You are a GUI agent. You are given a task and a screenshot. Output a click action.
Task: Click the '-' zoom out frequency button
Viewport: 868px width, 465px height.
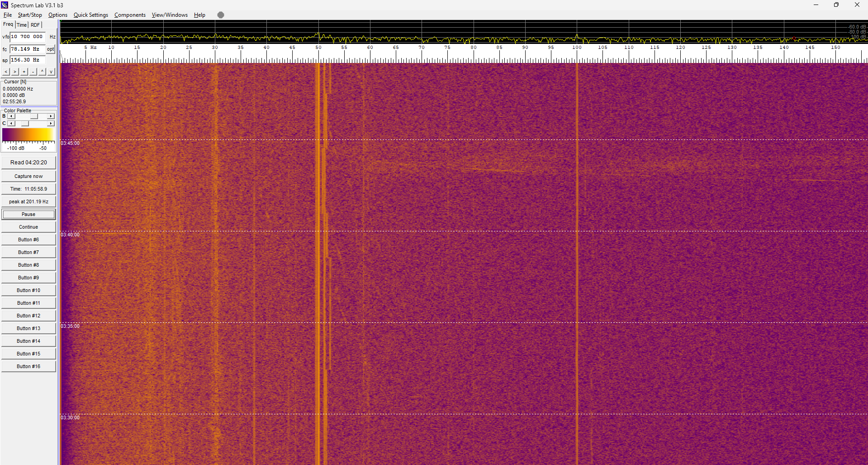coord(33,72)
